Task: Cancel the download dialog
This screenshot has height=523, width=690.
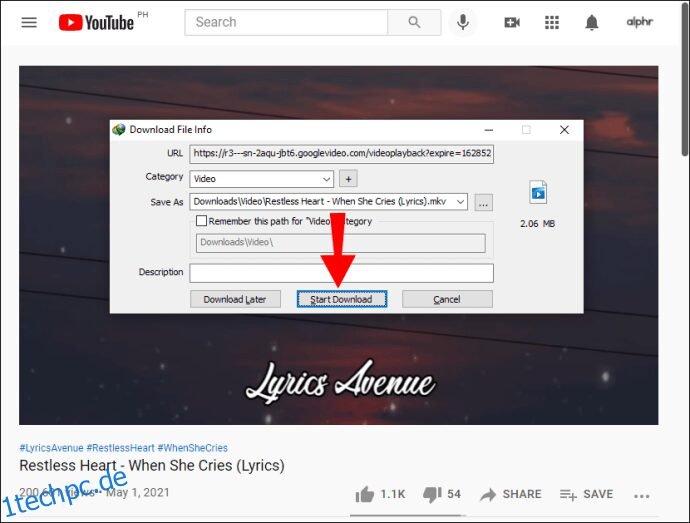Action: pos(447,299)
